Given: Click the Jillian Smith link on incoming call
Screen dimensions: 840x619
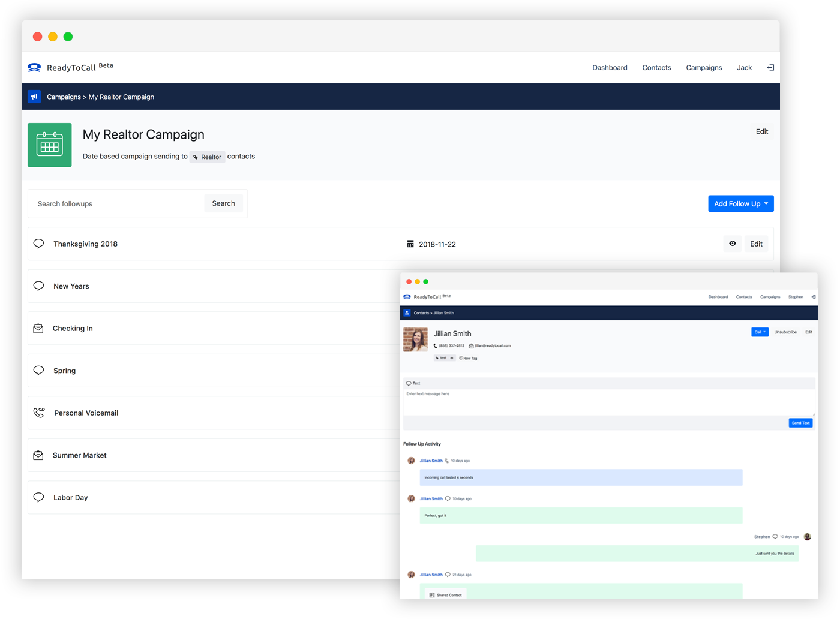Looking at the screenshot, I should (x=431, y=461).
